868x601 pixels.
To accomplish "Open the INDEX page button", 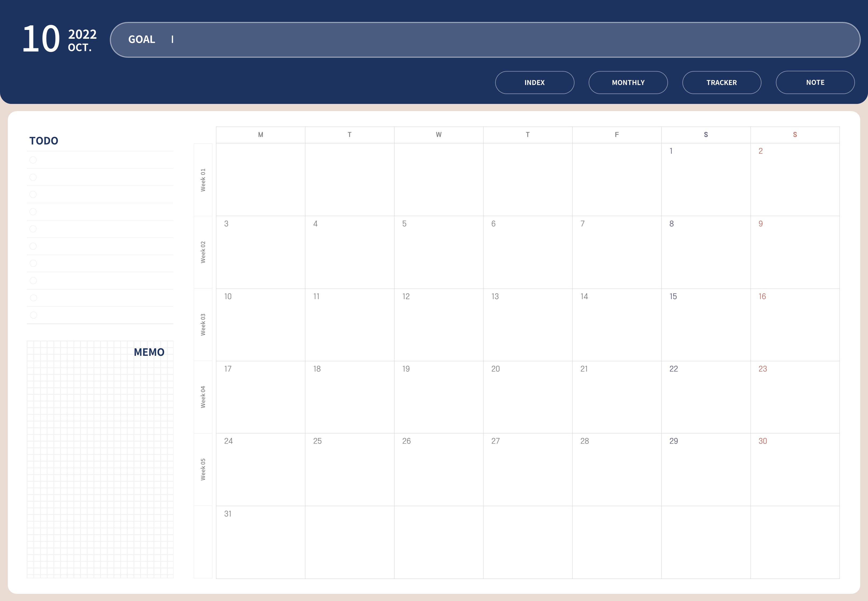I will tap(534, 83).
